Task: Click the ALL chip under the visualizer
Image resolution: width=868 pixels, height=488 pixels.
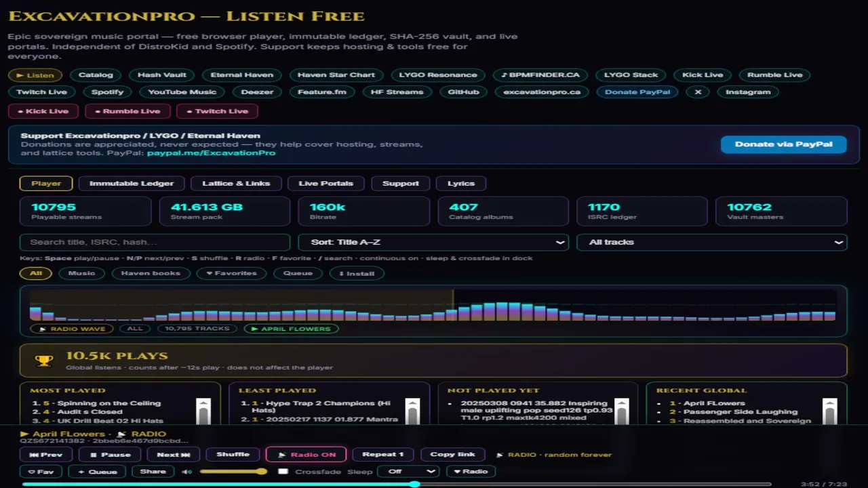Action: (135, 329)
